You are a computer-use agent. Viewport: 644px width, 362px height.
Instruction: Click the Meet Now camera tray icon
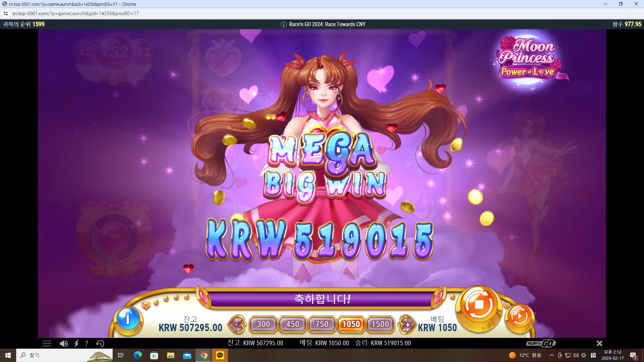(x=559, y=355)
